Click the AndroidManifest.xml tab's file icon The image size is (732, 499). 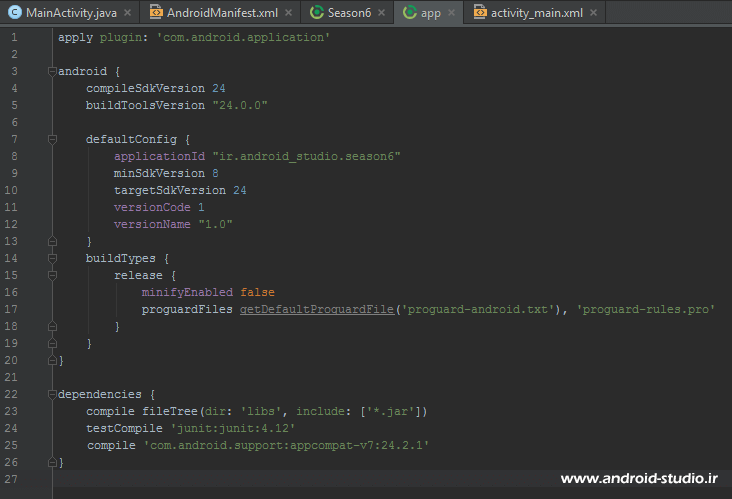[x=156, y=13]
